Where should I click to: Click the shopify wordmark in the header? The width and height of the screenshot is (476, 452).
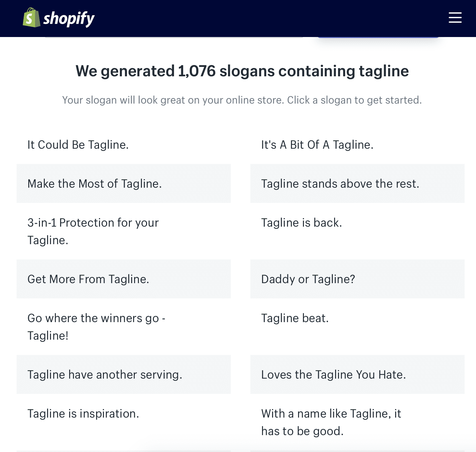point(69,18)
